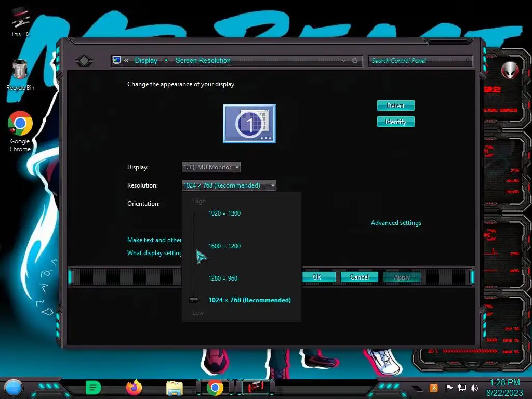Click the Apply button

402,277
